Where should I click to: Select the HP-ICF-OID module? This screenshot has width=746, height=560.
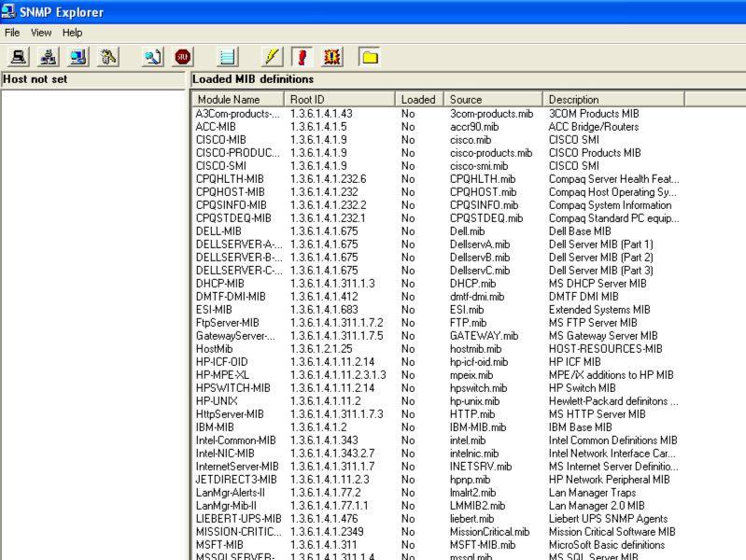(x=221, y=362)
